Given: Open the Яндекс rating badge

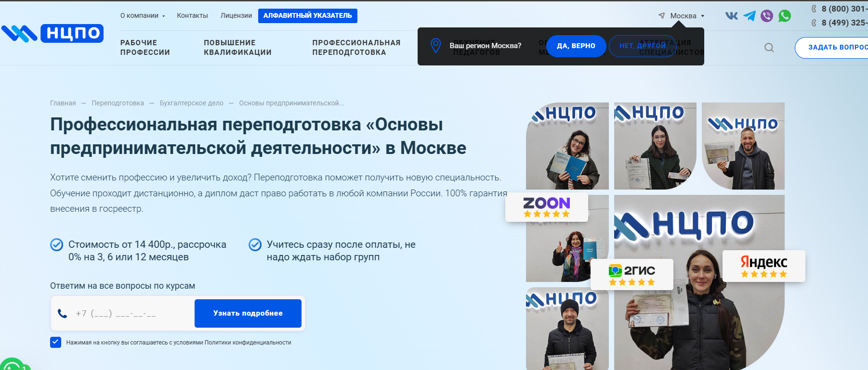Looking at the screenshot, I should pyautogui.click(x=763, y=266).
